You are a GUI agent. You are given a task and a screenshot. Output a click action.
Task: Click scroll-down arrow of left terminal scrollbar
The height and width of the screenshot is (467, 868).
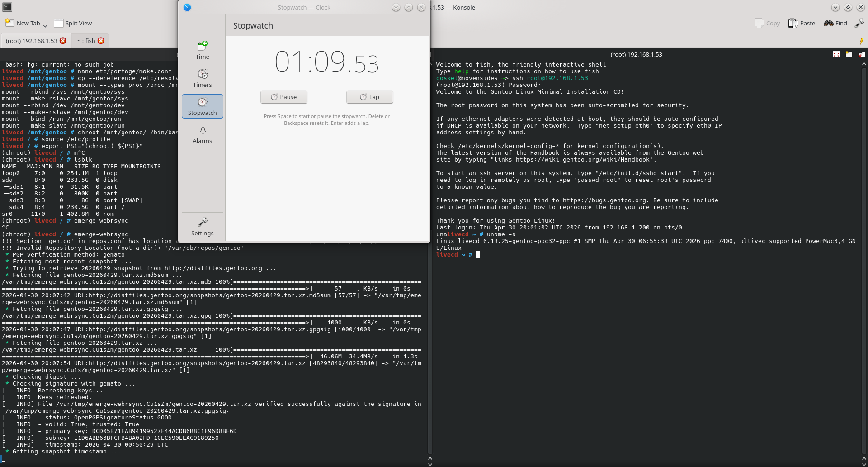point(430,464)
